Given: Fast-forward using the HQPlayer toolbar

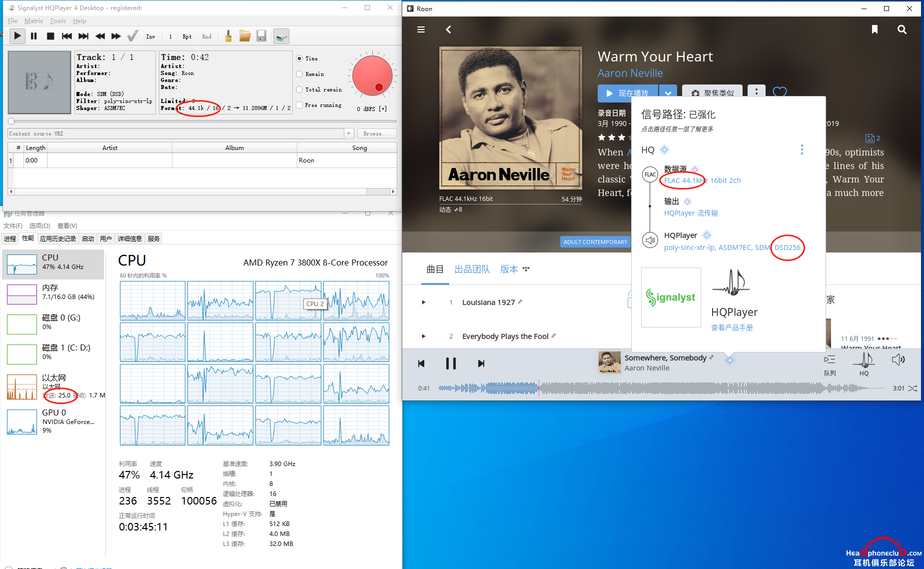Looking at the screenshot, I should point(116,36).
